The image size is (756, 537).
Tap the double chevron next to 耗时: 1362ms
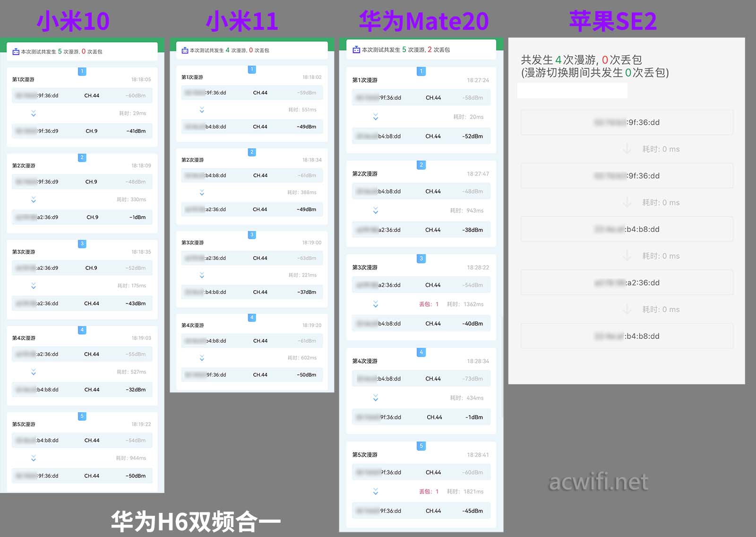click(376, 304)
